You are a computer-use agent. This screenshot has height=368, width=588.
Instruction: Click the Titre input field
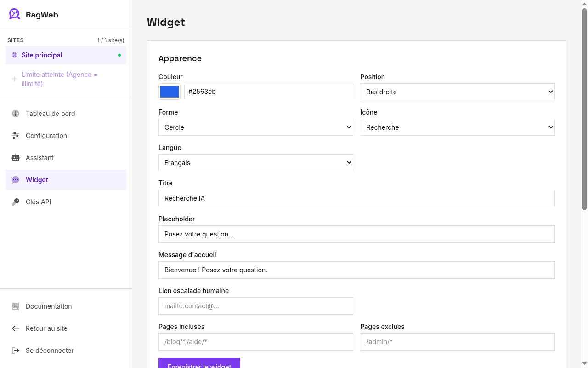point(356,198)
